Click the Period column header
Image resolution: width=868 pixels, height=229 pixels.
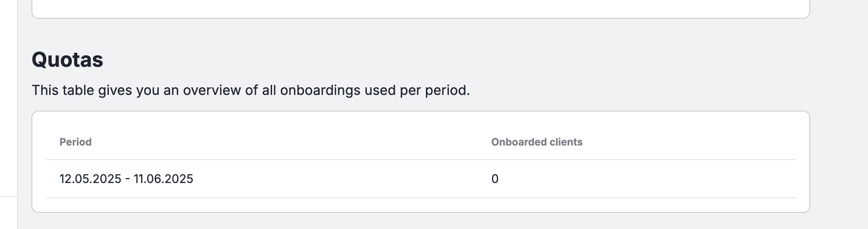point(75,142)
